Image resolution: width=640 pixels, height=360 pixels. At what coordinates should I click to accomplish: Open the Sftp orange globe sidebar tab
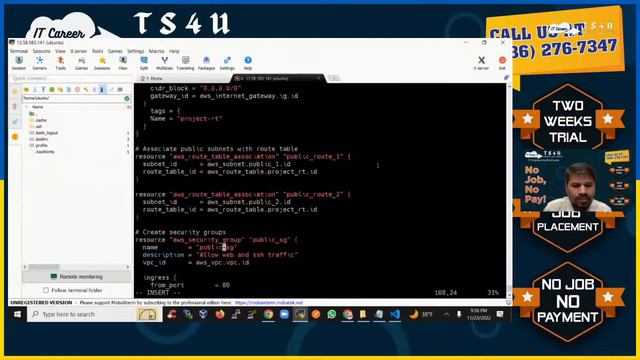pyautogui.click(x=15, y=137)
